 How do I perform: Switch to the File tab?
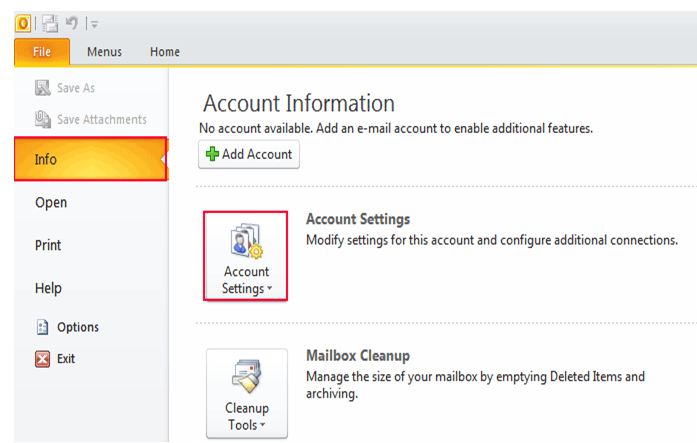pyautogui.click(x=42, y=52)
